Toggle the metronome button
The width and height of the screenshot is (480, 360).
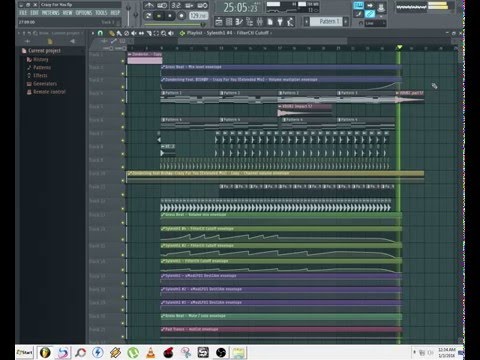(149, 5)
